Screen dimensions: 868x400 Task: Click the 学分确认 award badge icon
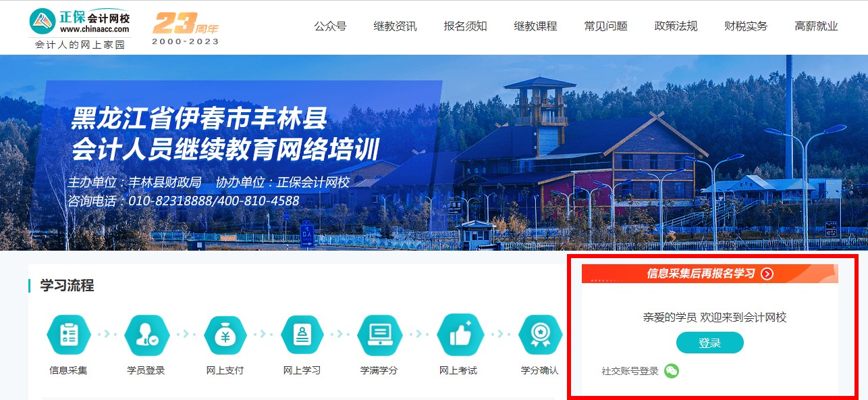tap(539, 335)
